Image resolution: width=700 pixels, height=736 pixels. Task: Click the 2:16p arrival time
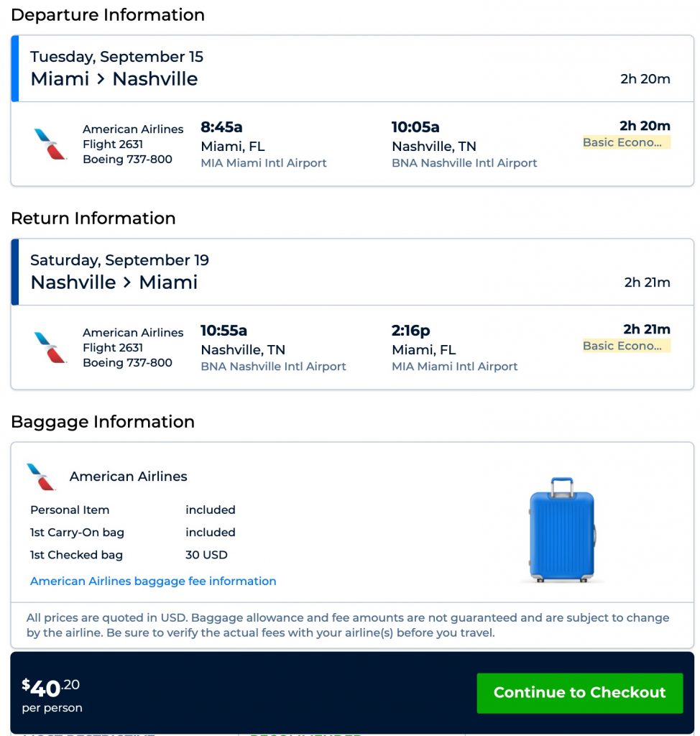tap(410, 331)
